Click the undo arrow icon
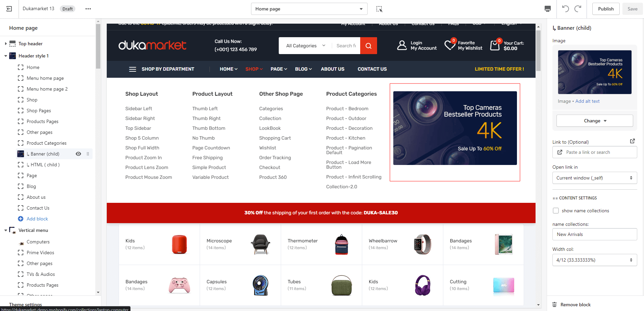Image resolution: width=644 pixels, height=311 pixels. coord(565,9)
